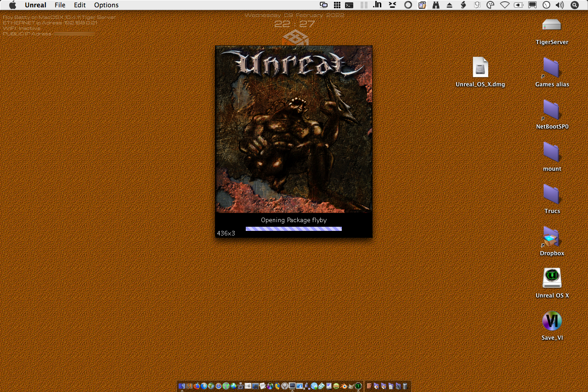Screen dimensions: 588x392
Task: Click the '.ln' menu bar icon
Action: pos(377,5)
